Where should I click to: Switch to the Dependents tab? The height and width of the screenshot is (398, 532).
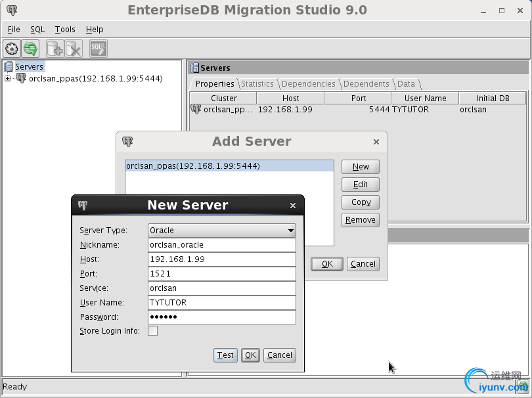tap(366, 84)
